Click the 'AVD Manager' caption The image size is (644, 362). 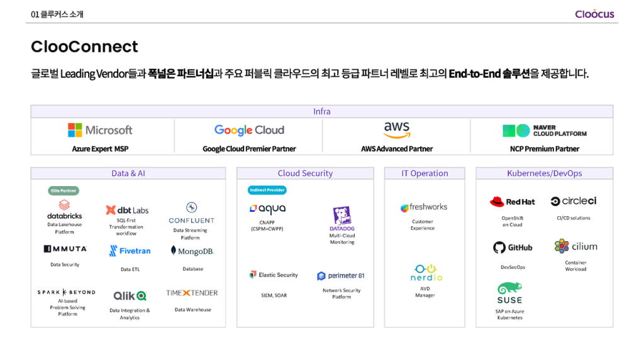(425, 292)
